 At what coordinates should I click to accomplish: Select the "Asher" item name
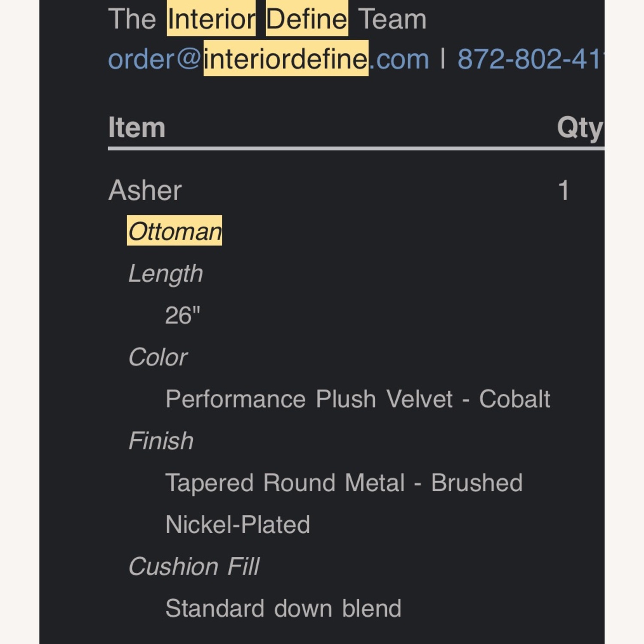145,190
